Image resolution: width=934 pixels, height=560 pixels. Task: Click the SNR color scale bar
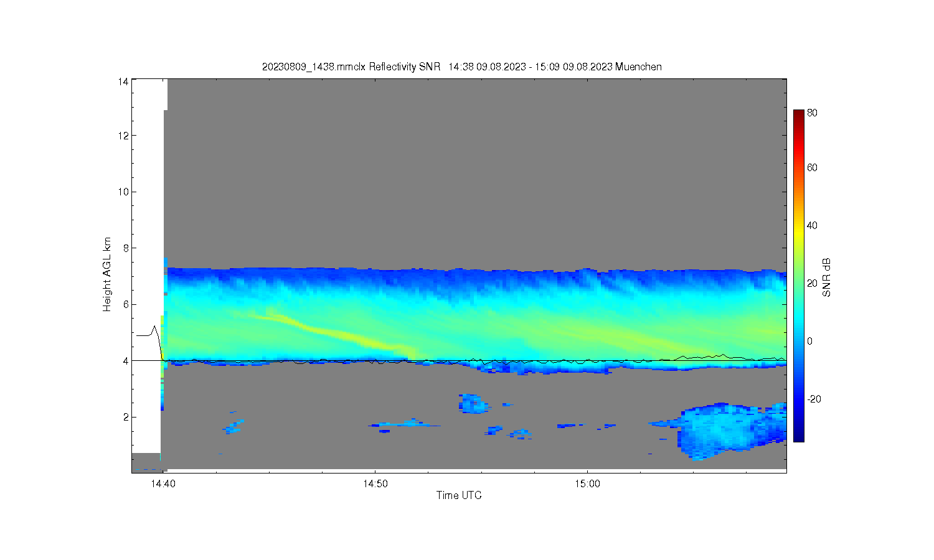pos(798,276)
